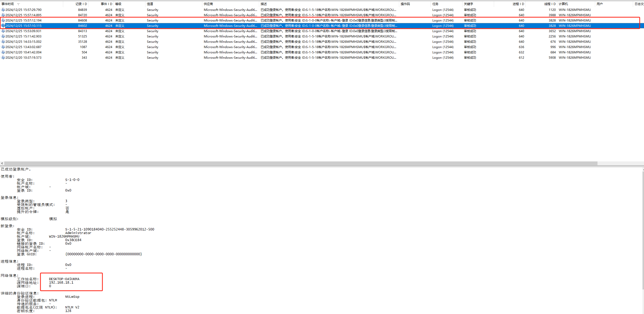Click left arrow of horizontal scrollbar
The width and height of the screenshot is (644, 314).
[x=2, y=163]
